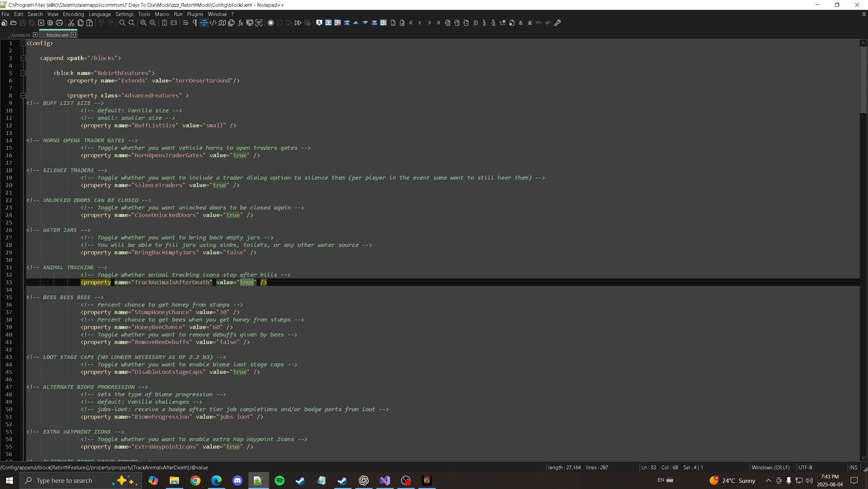Image resolution: width=868 pixels, height=489 pixels.
Task: Open the Macro menu
Action: [162, 14]
